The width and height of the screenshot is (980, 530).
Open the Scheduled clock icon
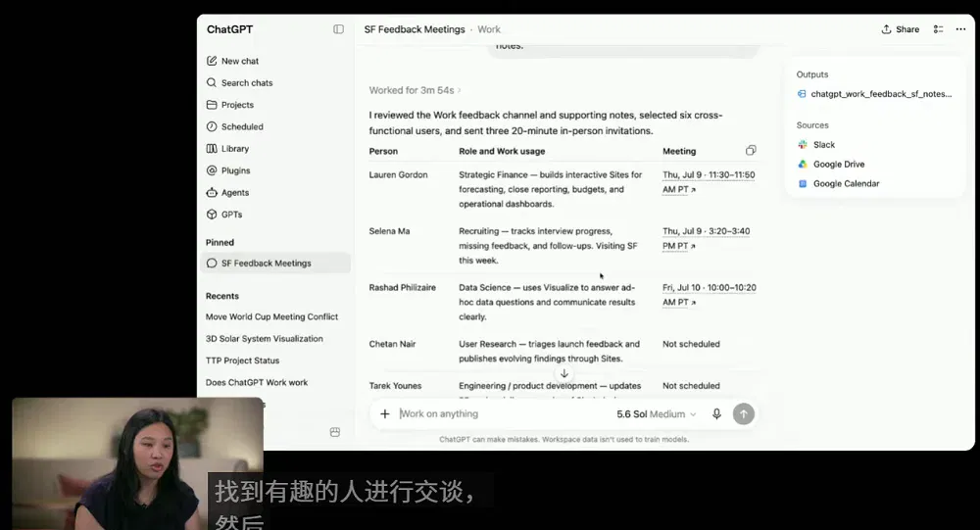pyautogui.click(x=212, y=126)
